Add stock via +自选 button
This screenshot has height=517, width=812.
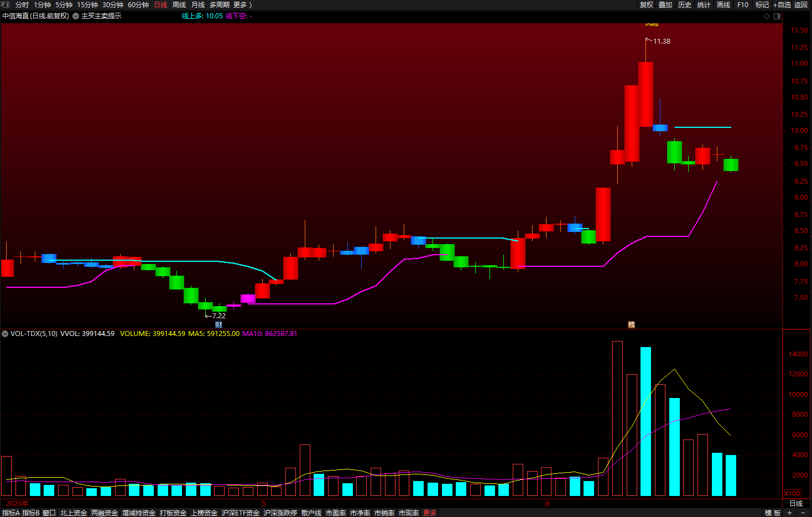782,5
